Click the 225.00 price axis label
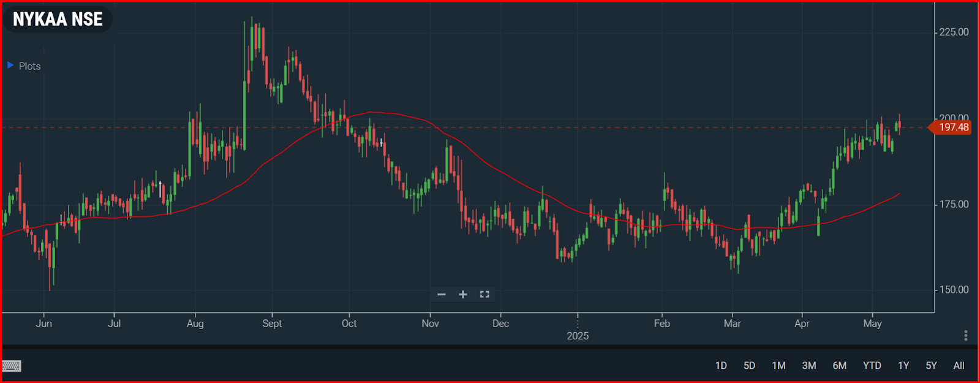980x383 pixels. (954, 32)
